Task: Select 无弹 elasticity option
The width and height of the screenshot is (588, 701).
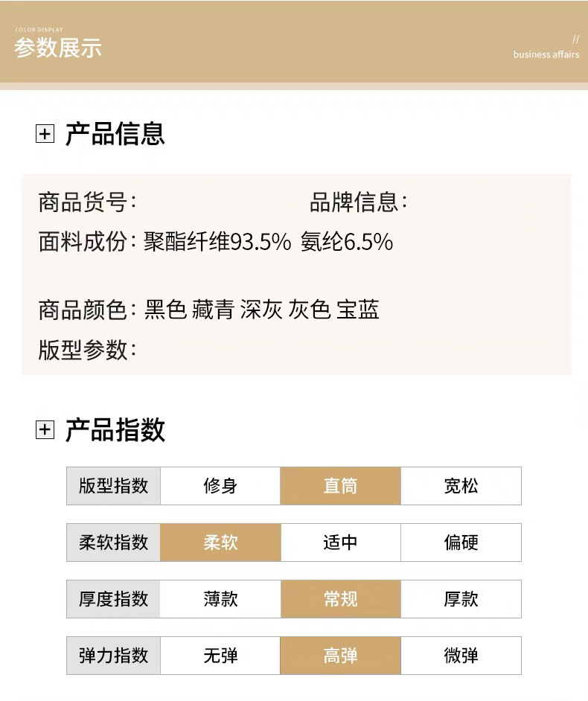Action: (220, 656)
